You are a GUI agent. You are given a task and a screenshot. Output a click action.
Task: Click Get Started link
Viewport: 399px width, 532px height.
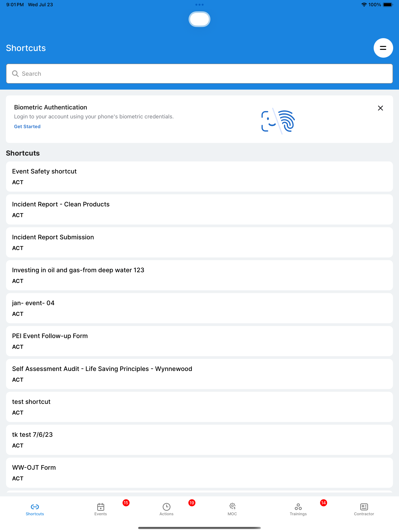(x=27, y=127)
